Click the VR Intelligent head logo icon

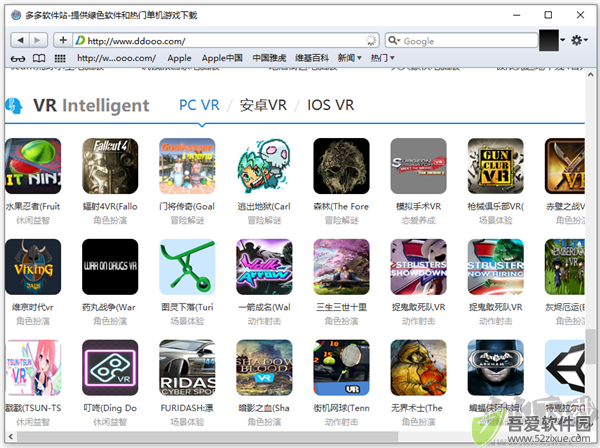point(14,106)
